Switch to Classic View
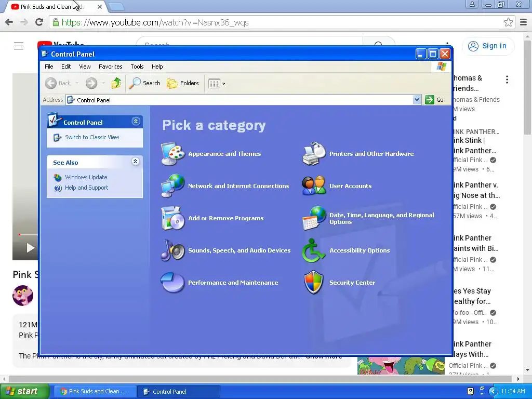Viewport: 532px width, 399px height. 92,137
